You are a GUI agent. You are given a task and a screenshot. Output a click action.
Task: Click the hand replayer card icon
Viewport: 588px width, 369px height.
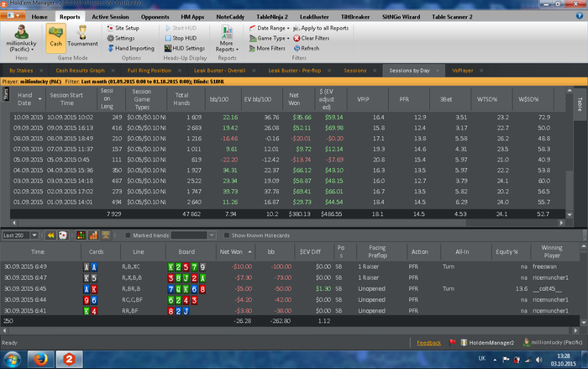(x=63, y=235)
